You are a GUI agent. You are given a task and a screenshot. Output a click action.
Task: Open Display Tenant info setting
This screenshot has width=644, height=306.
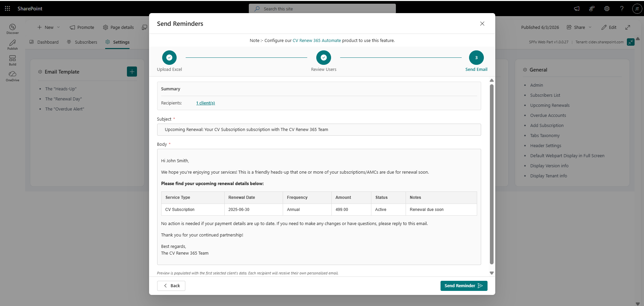click(549, 176)
